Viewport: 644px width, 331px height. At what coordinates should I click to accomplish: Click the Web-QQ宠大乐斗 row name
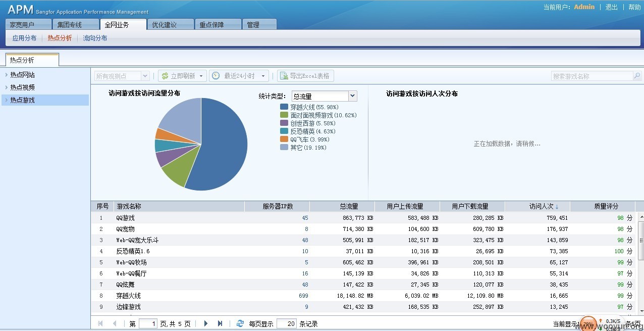pyautogui.click(x=137, y=240)
